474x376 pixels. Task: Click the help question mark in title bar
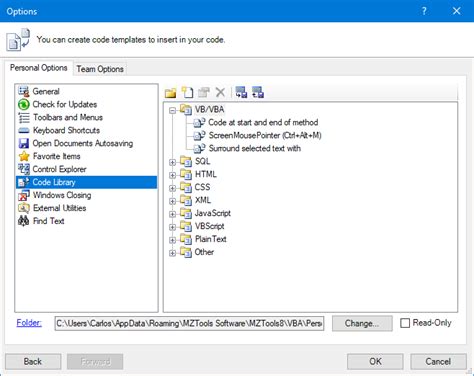point(424,11)
